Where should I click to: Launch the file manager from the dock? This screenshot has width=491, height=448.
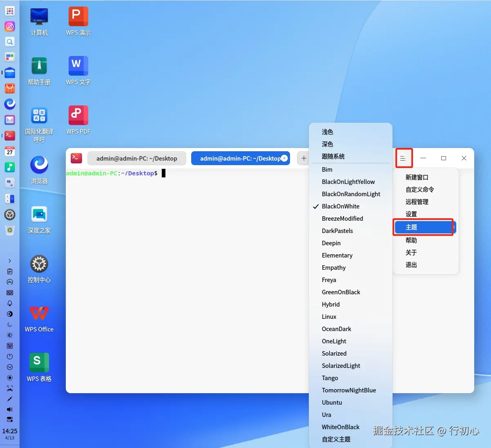click(x=10, y=73)
